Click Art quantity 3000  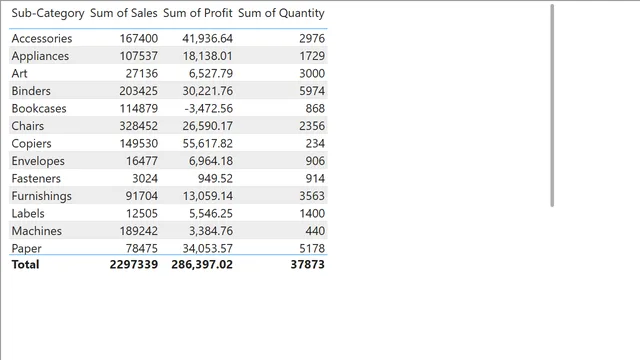tap(312, 73)
